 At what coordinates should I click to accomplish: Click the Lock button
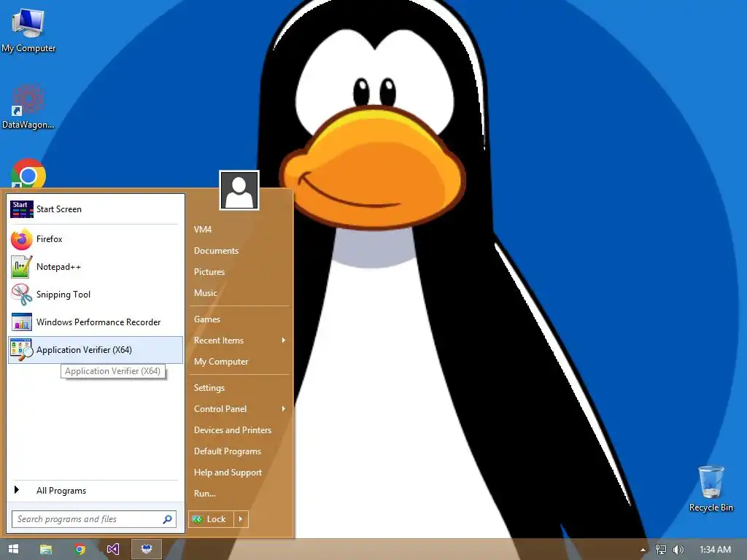tap(211, 519)
